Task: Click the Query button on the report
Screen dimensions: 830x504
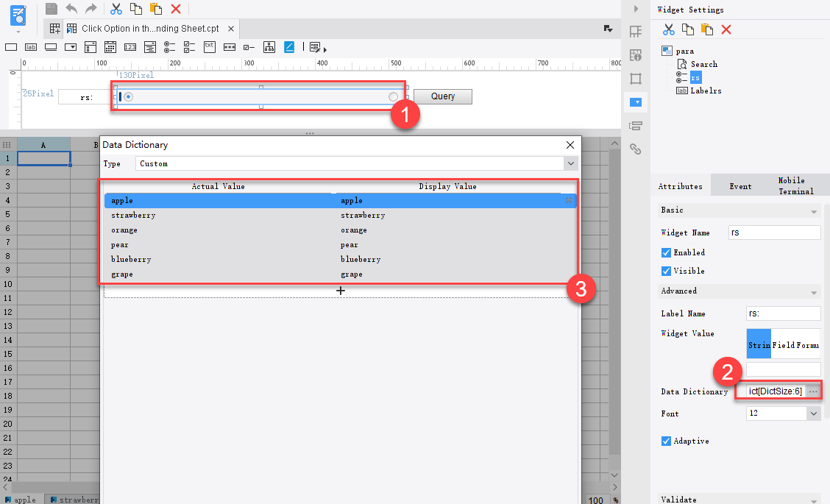Action: pos(442,96)
